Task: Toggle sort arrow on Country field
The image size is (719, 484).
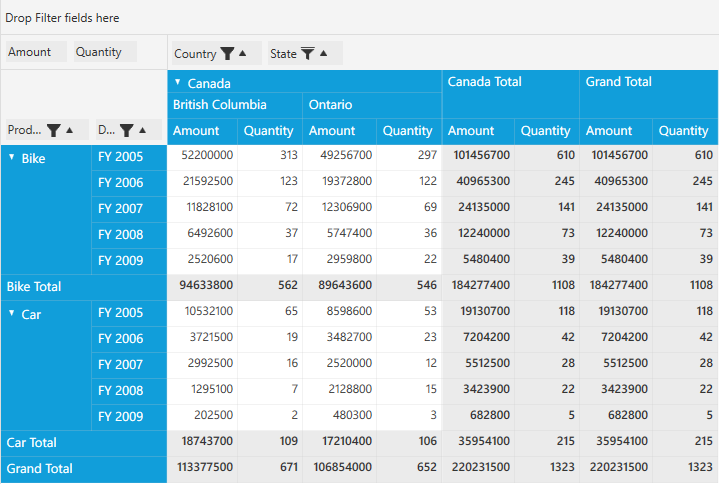Action: pos(243,54)
